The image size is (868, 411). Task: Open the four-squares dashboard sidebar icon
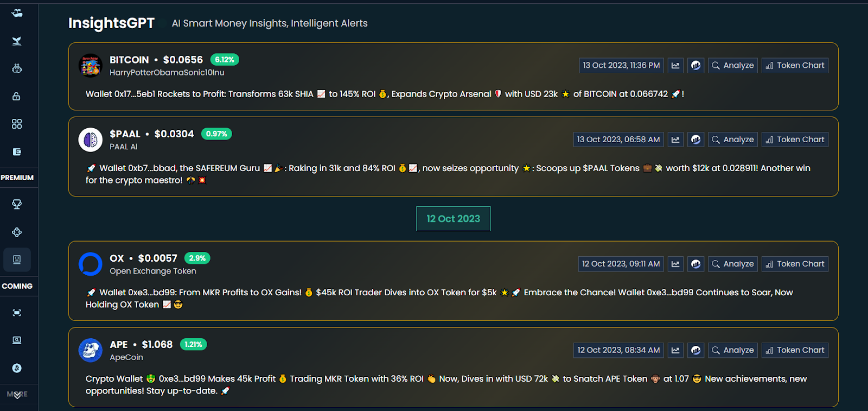tap(17, 124)
